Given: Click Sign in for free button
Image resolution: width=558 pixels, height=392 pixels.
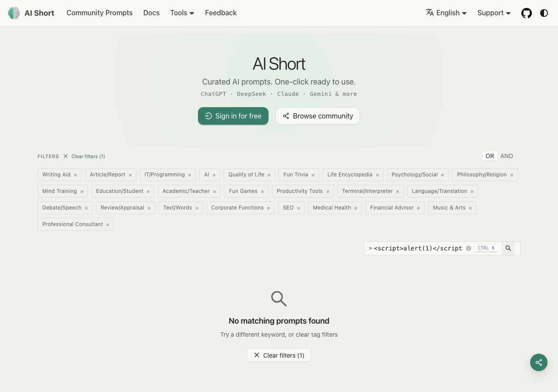Looking at the screenshot, I should tap(233, 116).
